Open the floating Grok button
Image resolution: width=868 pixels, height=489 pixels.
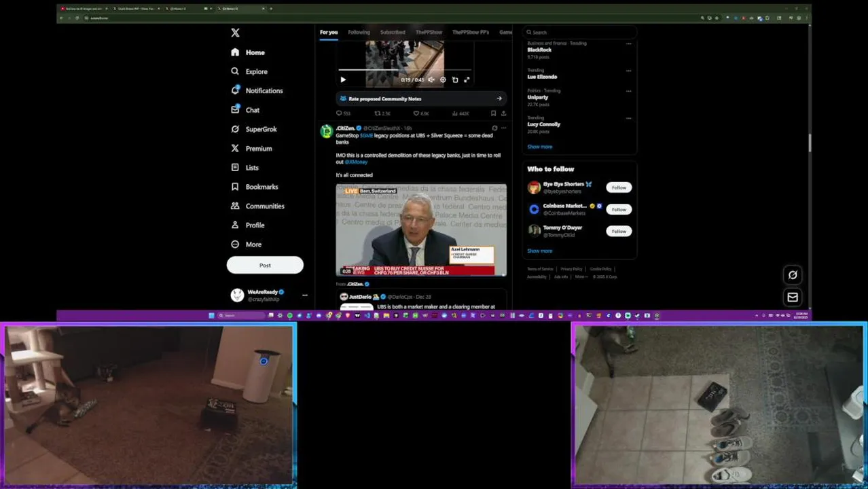click(793, 274)
